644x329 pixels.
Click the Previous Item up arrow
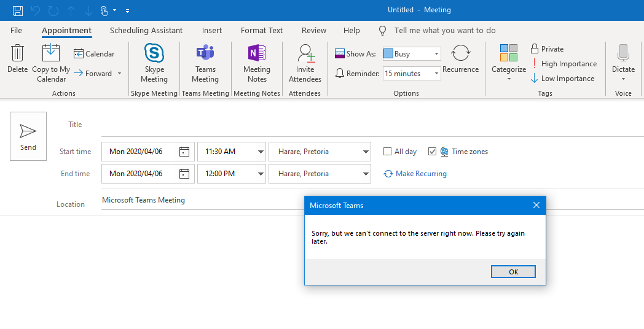[x=71, y=10]
